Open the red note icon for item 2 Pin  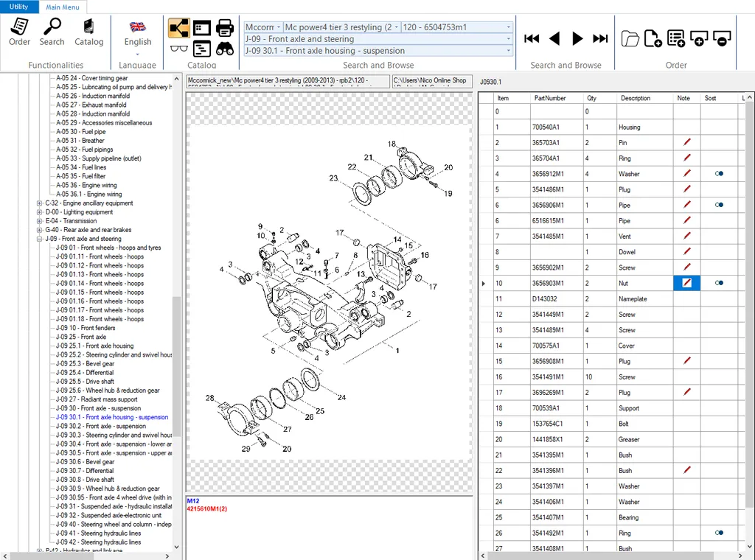tap(687, 142)
